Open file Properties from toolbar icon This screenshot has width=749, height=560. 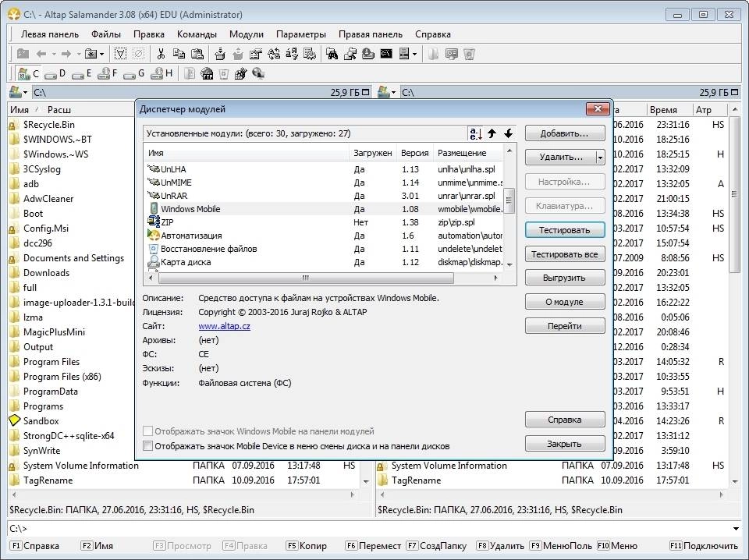256,54
